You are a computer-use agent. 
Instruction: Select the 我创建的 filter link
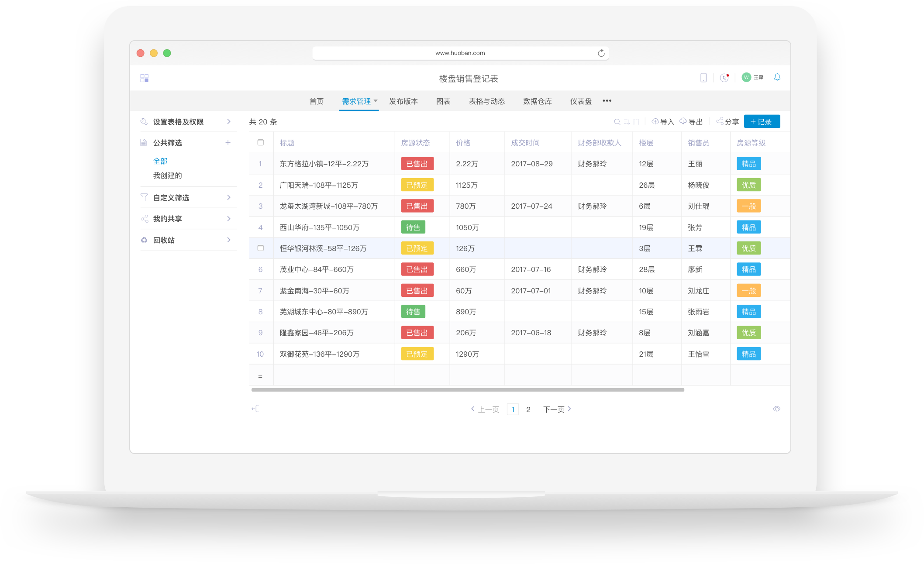tap(167, 175)
